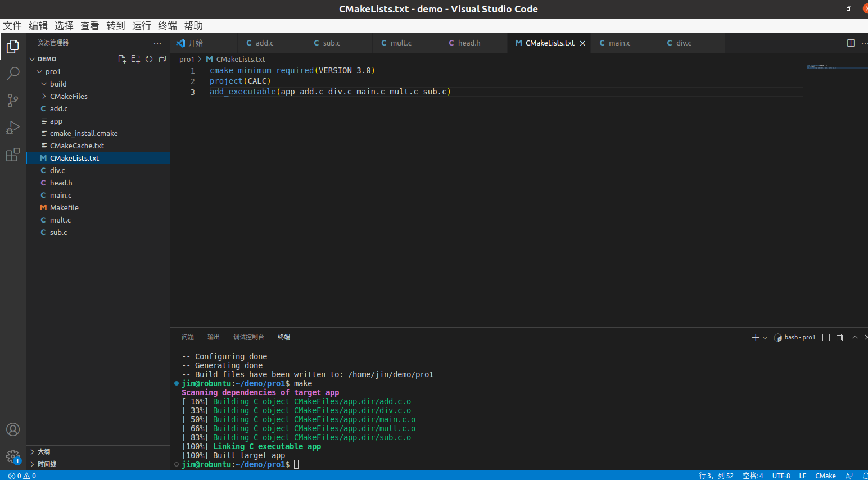Expand the 时间线 timeline section

pyautogui.click(x=98, y=464)
